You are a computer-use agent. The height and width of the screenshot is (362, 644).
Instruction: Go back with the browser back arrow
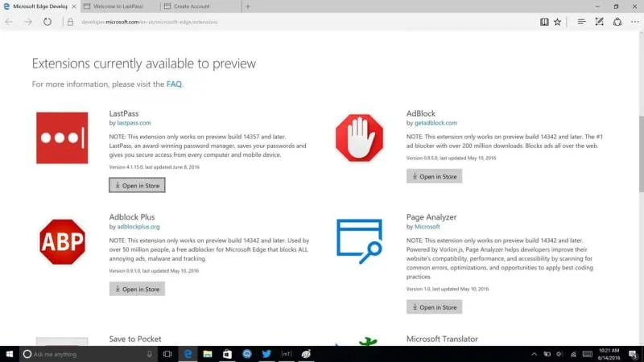point(9,23)
